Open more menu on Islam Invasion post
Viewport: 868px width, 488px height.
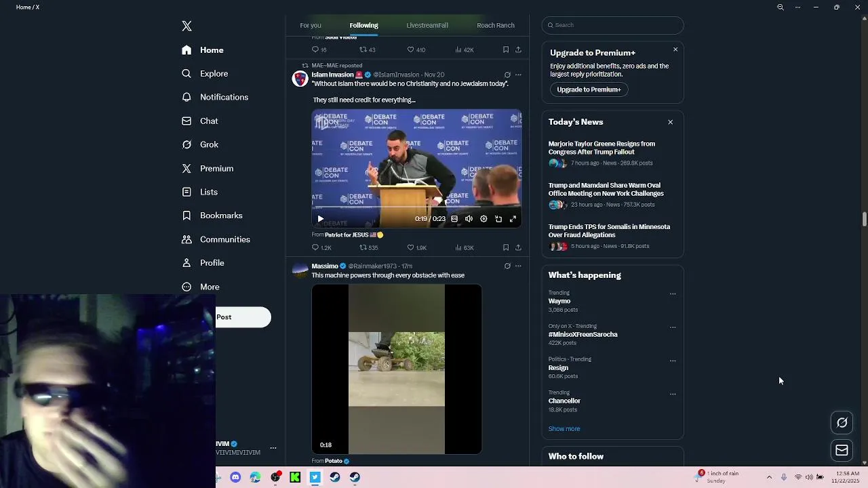point(518,75)
